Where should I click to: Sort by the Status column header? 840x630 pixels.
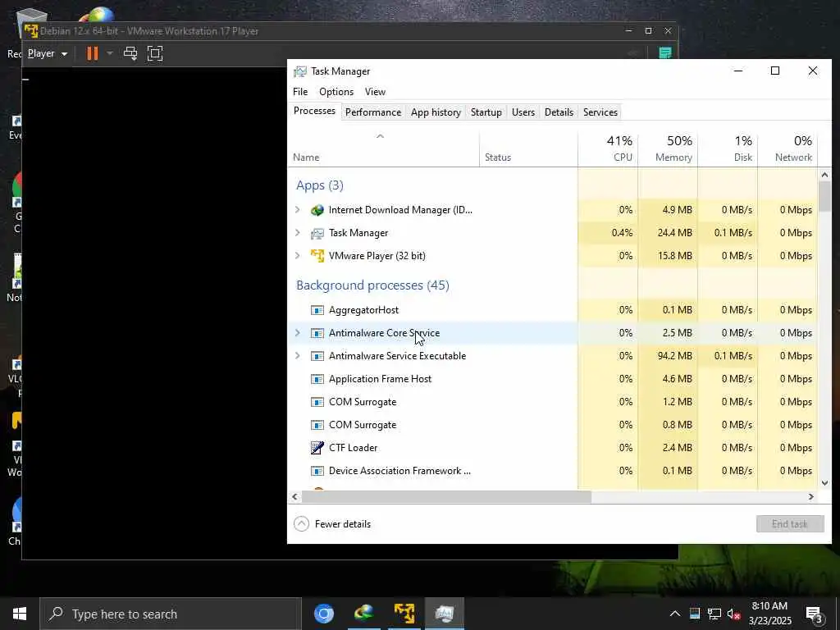pos(528,149)
